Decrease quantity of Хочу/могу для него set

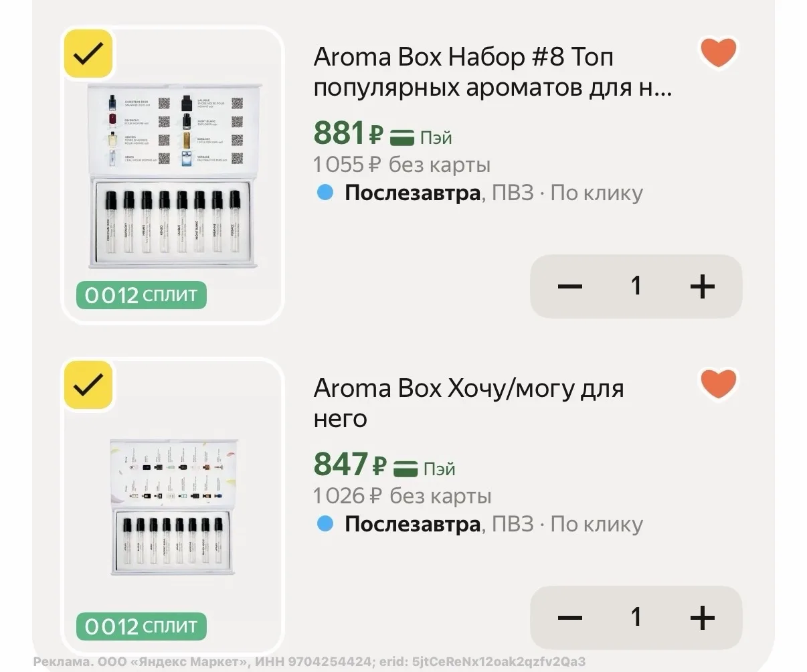pos(570,618)
